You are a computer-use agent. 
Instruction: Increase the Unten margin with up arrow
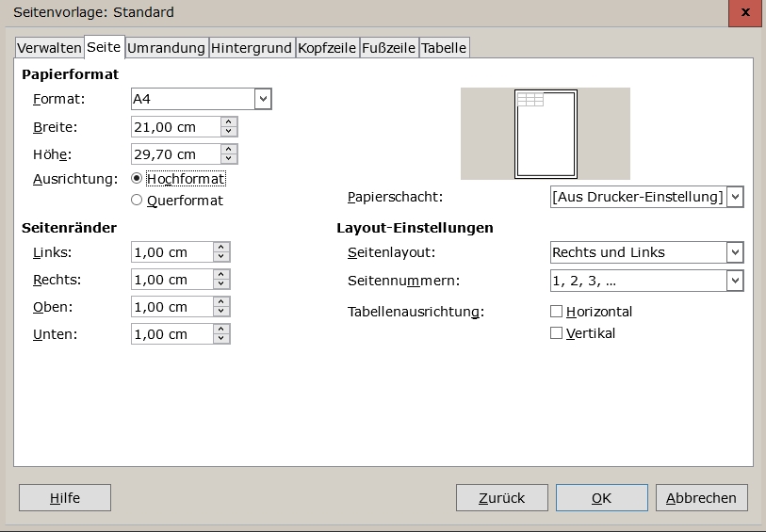coord(221,330)
